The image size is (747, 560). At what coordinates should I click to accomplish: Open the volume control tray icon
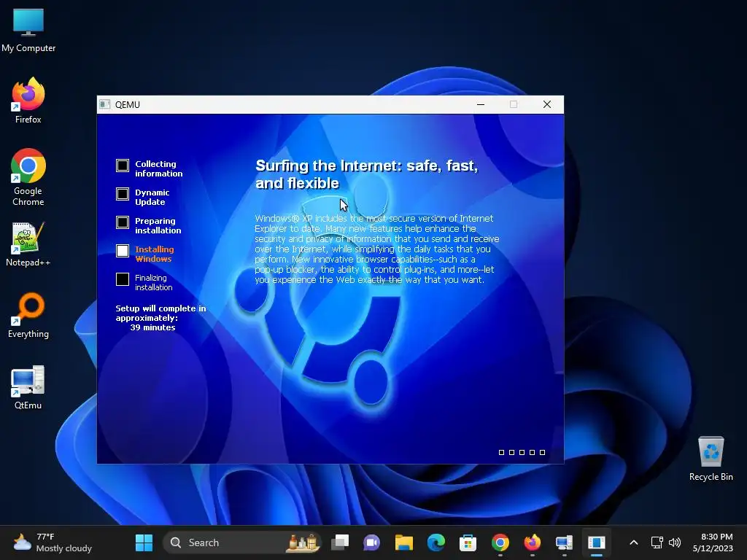tap(675, 542)
